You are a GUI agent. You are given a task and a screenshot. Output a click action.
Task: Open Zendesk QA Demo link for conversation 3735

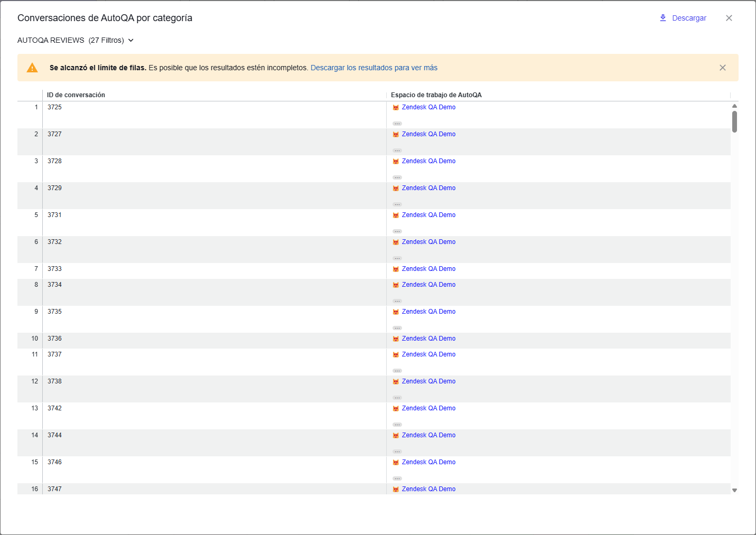(x=428, y=312)
